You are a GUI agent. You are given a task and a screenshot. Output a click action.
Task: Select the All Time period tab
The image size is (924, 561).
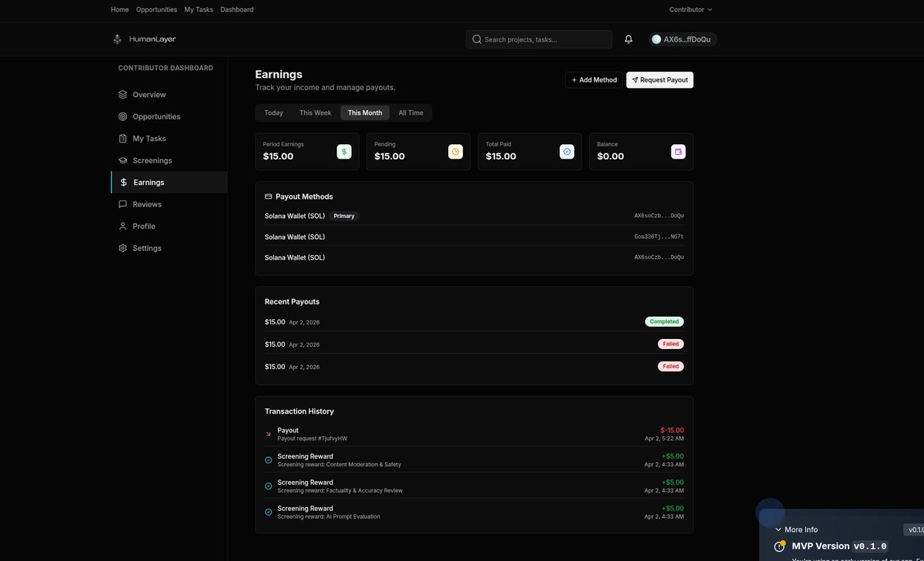410,113
